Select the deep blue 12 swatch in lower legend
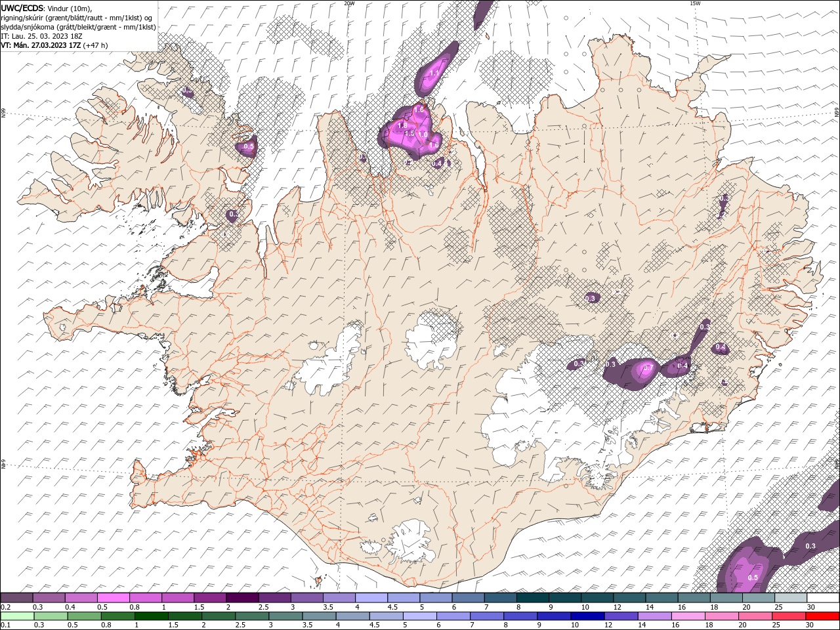The width and height of the screenshot is (840, 630). [621, 616]
